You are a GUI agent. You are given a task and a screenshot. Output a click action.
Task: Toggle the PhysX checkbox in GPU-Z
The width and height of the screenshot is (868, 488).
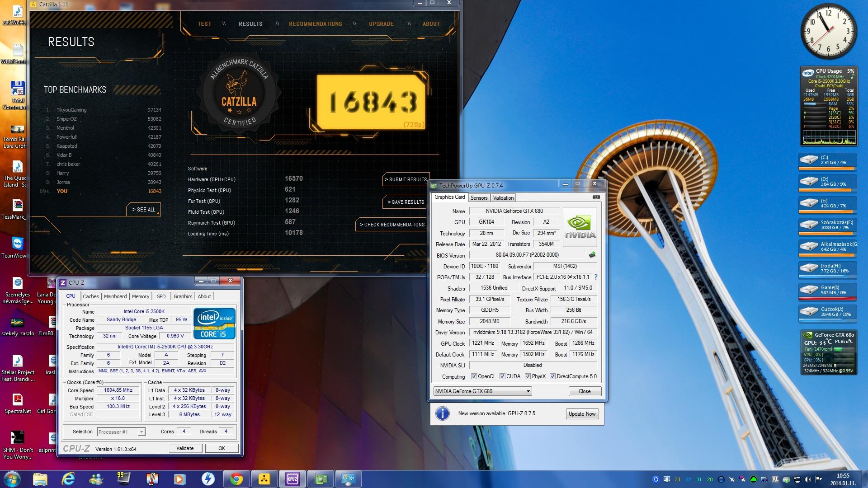tap(528, 376)
